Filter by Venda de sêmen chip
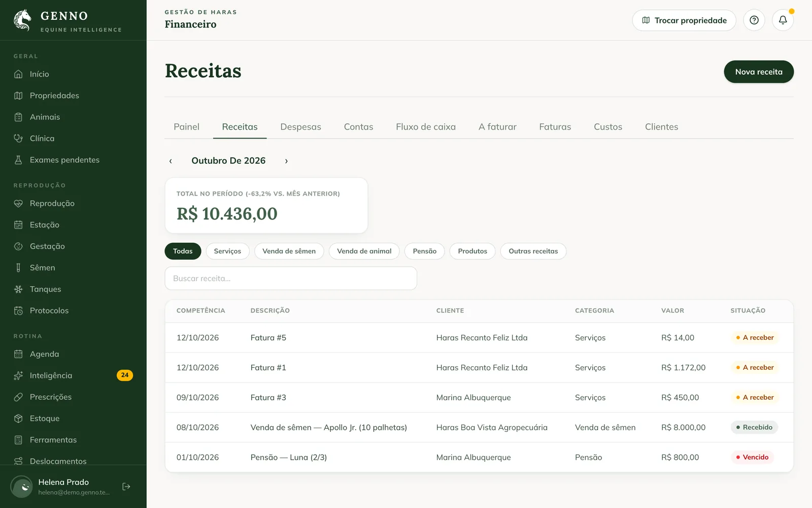The image size is (812, 508). [289, 251]
